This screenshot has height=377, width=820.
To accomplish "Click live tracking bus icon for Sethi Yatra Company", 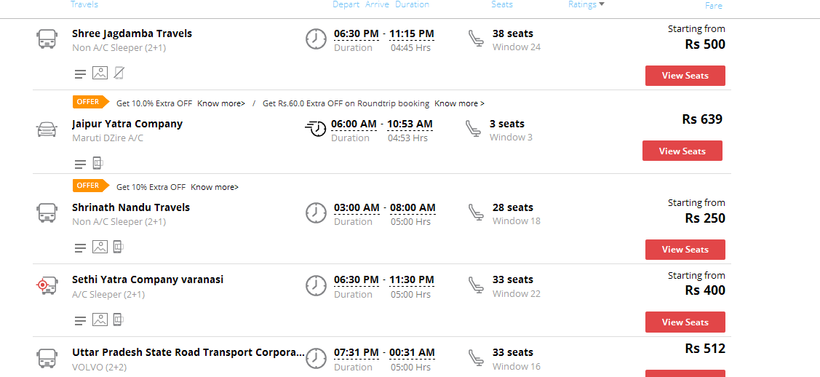I will 46,285.
